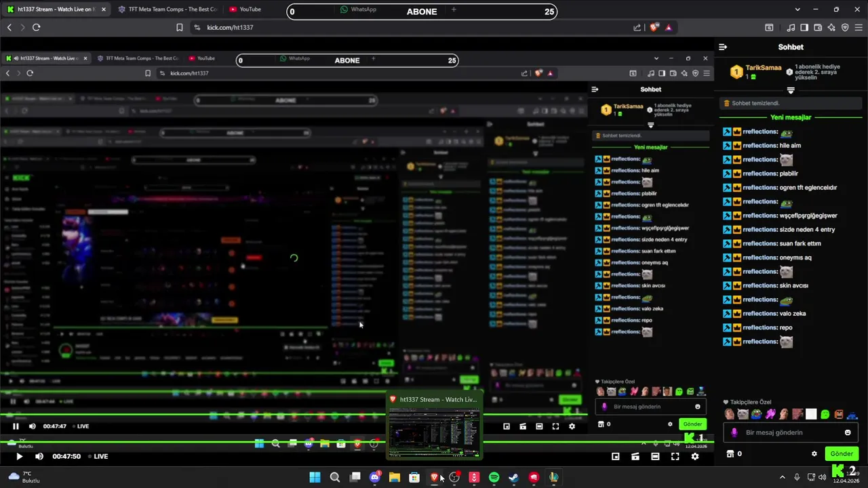Screen dimensions: 868x488
Task: Open outermost video player settings gear
Action: 695,457
